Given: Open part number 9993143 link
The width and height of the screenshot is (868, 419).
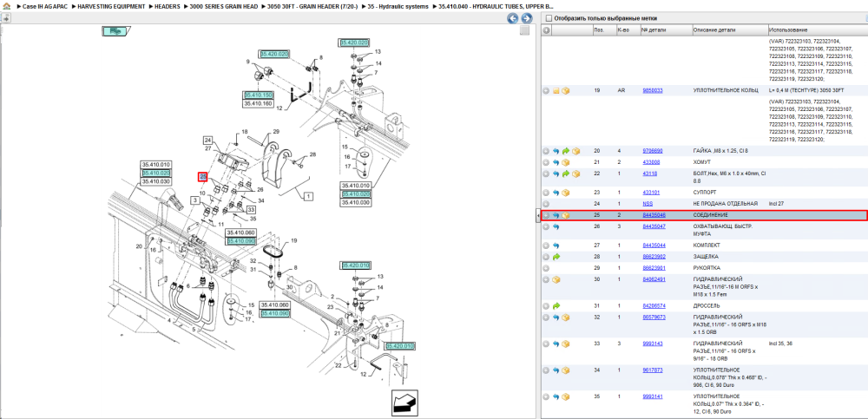Looking at the screenshot, I should [653, 344].
